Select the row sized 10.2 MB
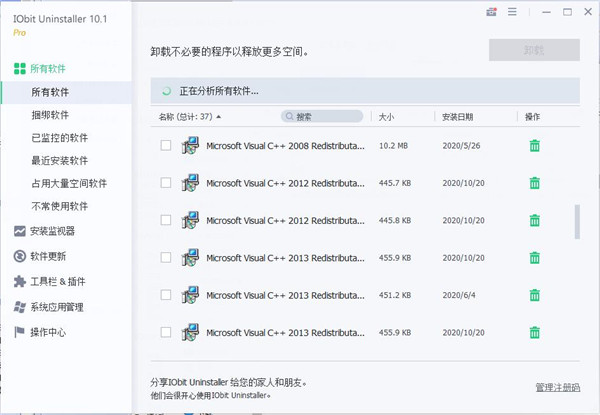600x415 pixels. tap(365, 146)
